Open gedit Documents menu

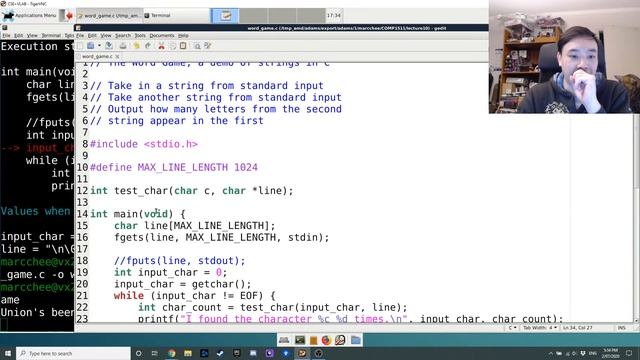click(x=162, y=36)
